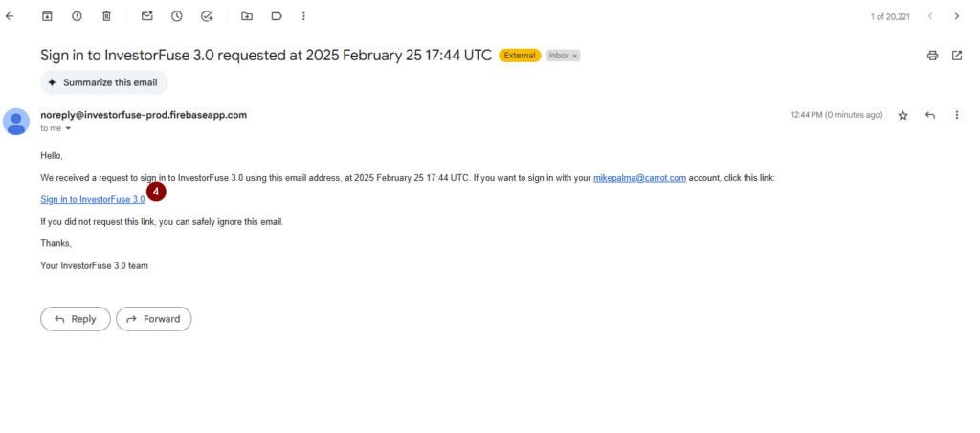This screenshot has width=980, height=433.
Task: Star this message
Action: pyautogui.click(x=902, y=115)
